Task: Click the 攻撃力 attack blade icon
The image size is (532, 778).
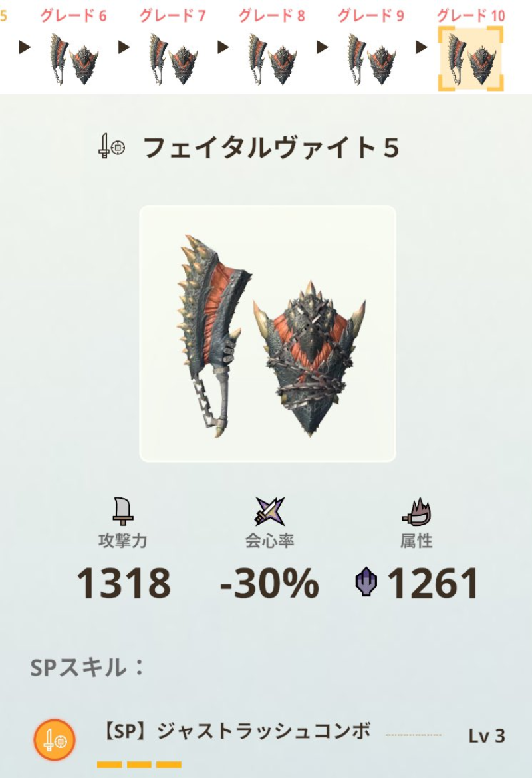Action: point(122,511)
